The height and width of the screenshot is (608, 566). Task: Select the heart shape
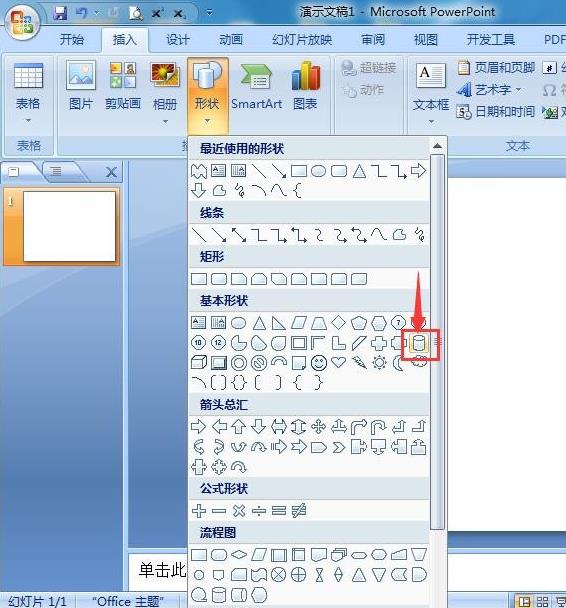[339, 363]
